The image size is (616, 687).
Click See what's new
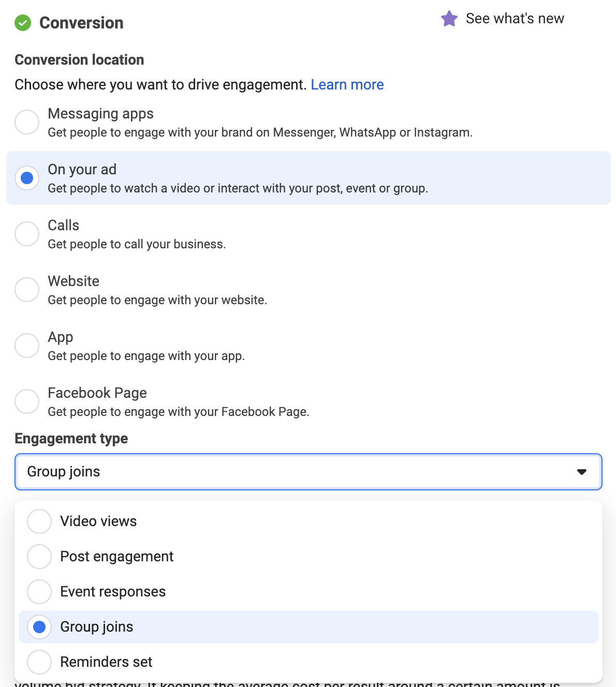tap(515, 19)
